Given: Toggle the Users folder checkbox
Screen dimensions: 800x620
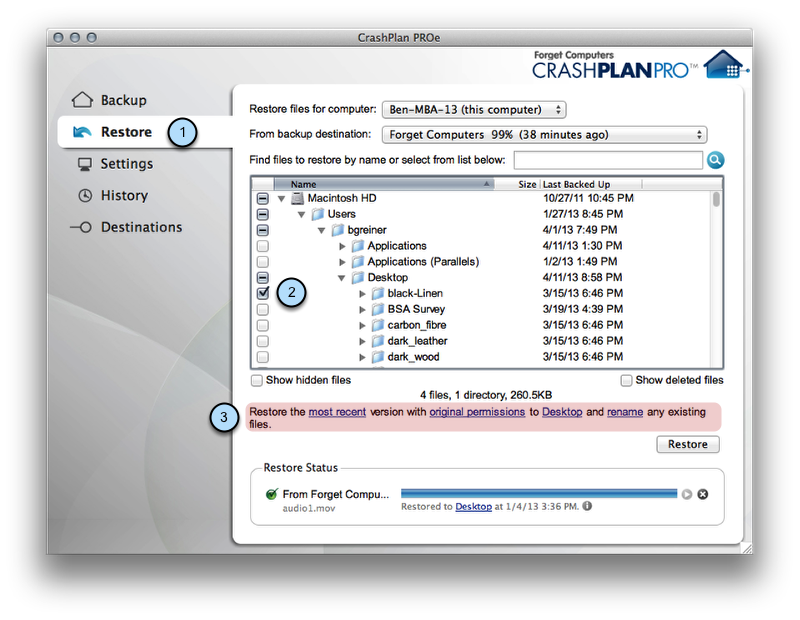Looking at the screenshot, I should click(263, 214).
